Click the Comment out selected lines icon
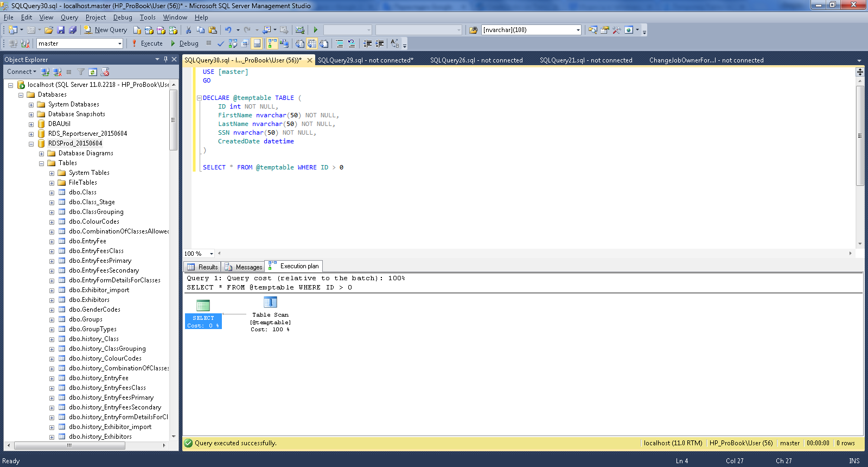The image size is (868, 467). 340,43
